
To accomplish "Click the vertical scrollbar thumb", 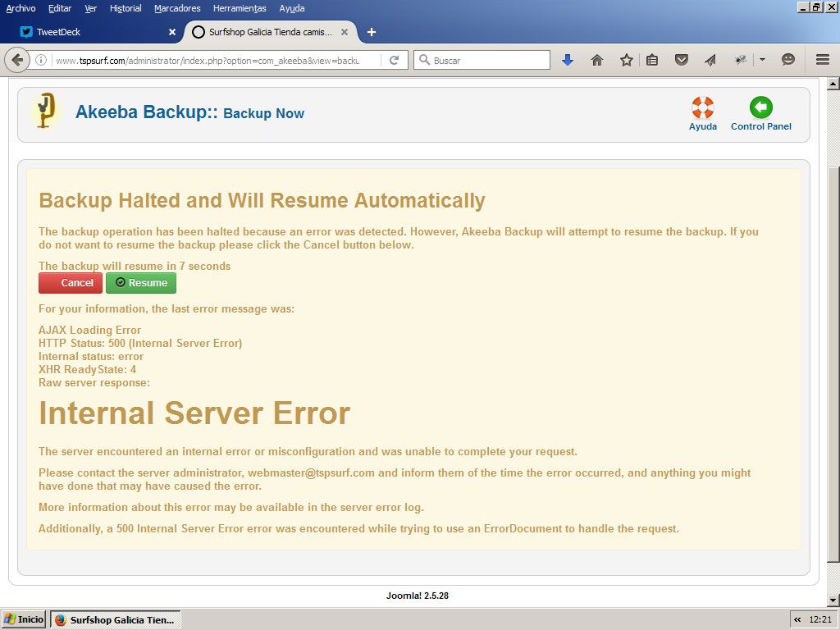I will point(833,364).
